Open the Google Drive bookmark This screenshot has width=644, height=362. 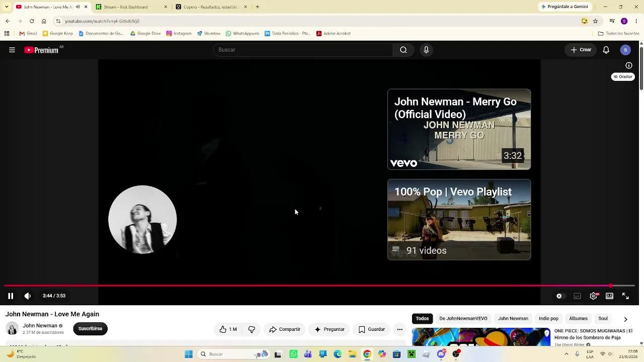(145, 34)
